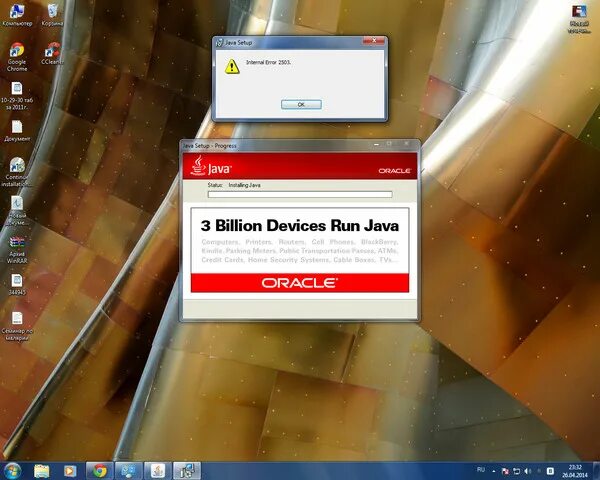Screen dimensions: 600x480
Task: Click the RU language indicator
Action: click(481, 470)
